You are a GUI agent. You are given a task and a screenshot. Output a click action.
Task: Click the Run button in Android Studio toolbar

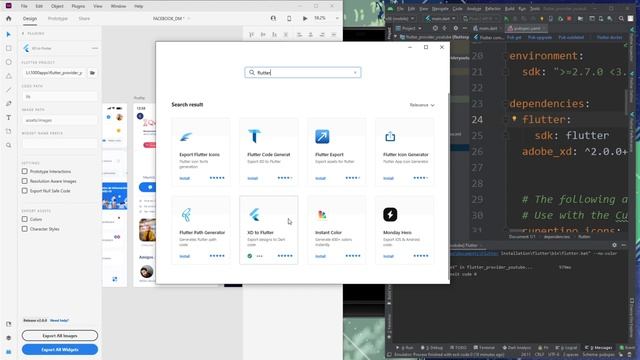point(507,19)
